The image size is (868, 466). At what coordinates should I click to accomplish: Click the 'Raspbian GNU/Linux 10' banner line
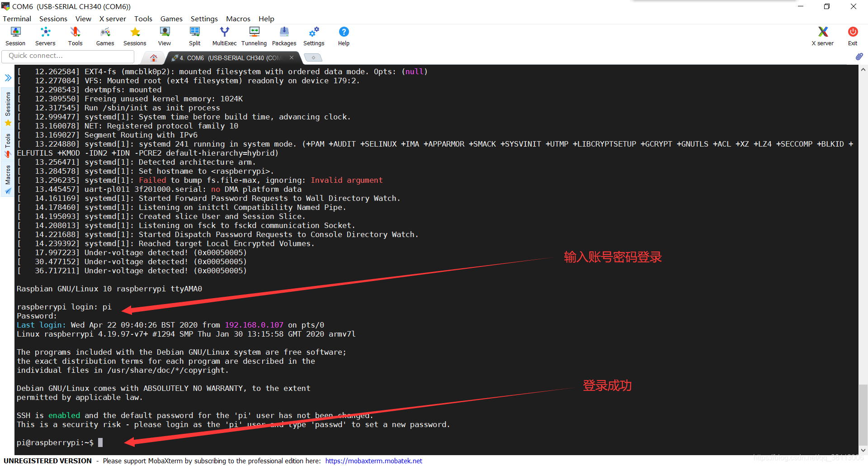[x=109, y=289]
